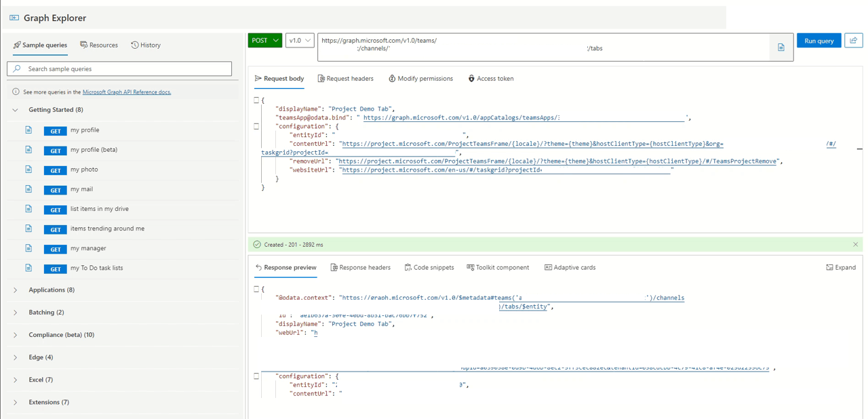Open the History tab
The image size is (868, 419).
point(146,45)
